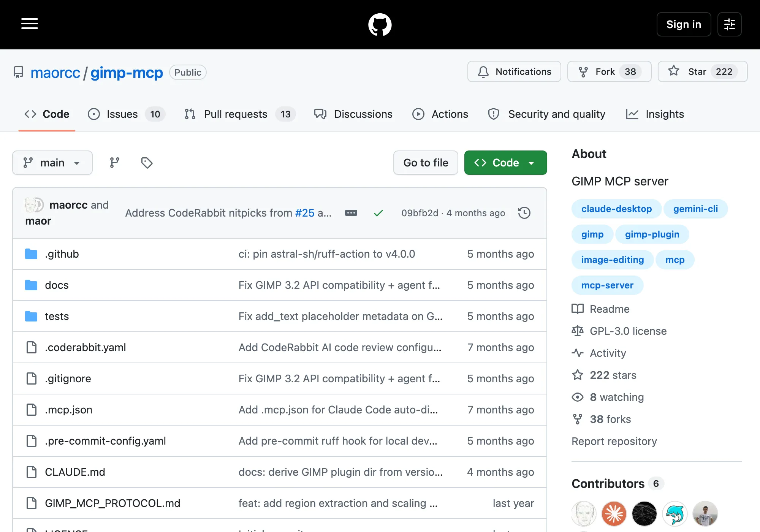Expand commit message ellipsis button
Screen dimensions: 760x532
point(351,213)
